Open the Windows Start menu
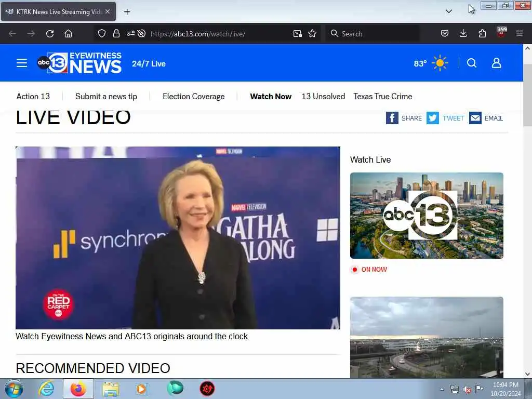 (14, 389)
